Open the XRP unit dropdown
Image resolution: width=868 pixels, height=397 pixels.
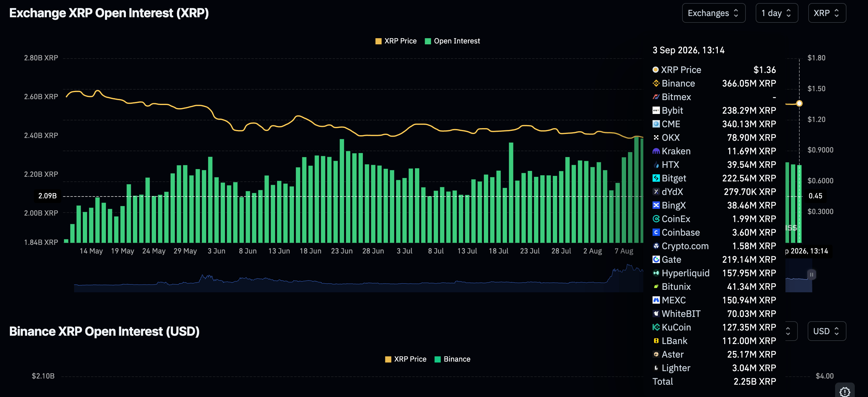[826, 13]
